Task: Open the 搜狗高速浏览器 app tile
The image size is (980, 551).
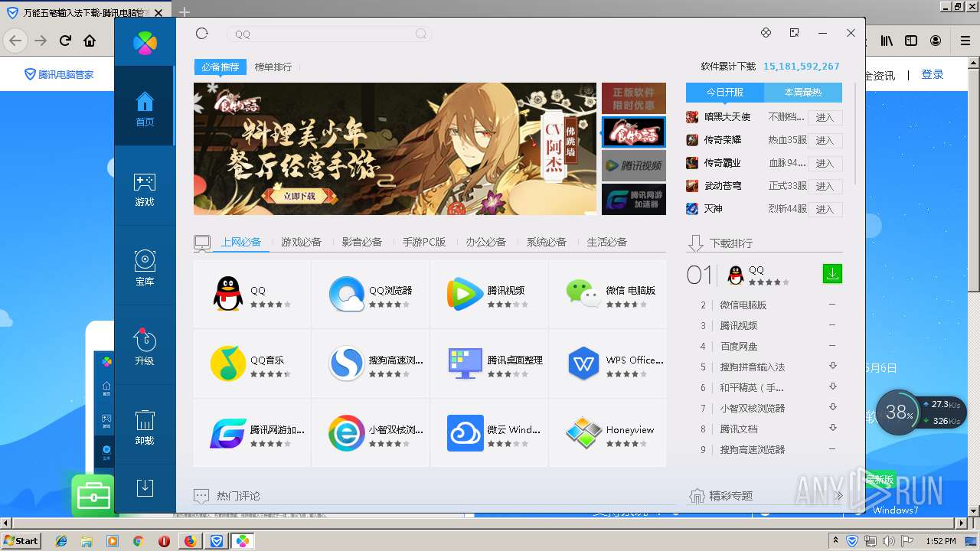Action: [371, 364]
